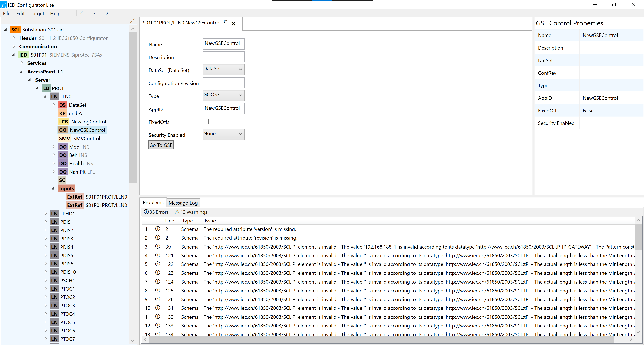Image resolution: width=644 pixels, height=345 pixels.
Task: Expand the PTOC4 logical node
Action: pos(45,314)
